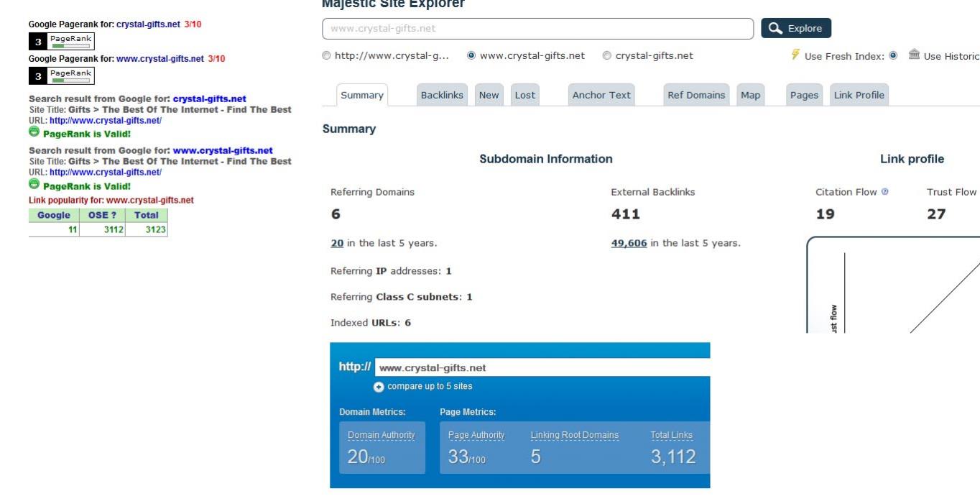This screenshot has height=504, width=980.
Task: Click the 'Indexed URLs: 6' text
Action: (371, 323)
